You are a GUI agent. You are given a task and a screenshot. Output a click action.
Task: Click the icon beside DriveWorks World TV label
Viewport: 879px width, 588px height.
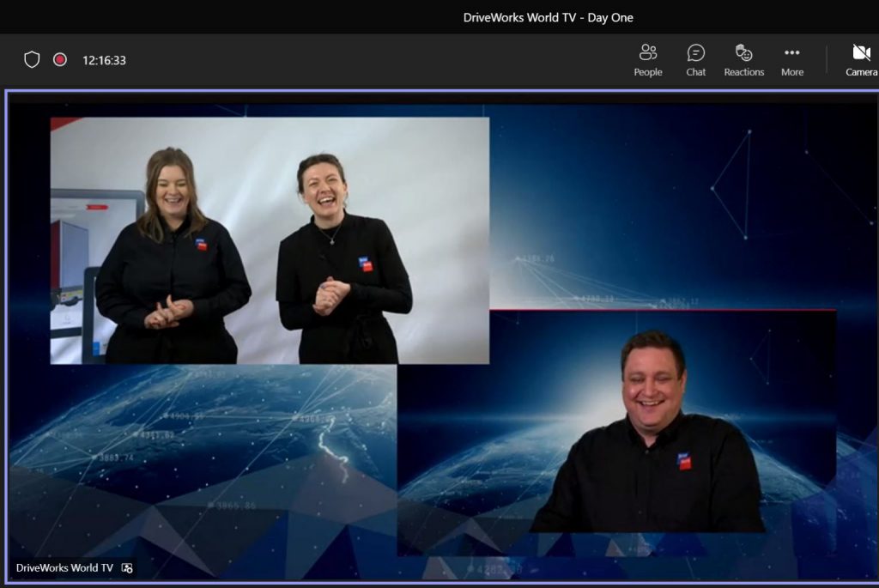[127, 568]
